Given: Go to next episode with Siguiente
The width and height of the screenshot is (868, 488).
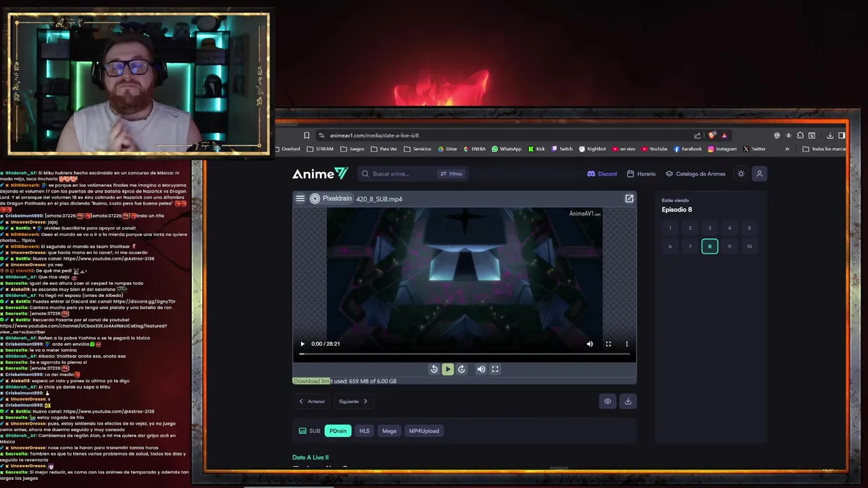Looking at the screenshot, I should coord(353,401).
